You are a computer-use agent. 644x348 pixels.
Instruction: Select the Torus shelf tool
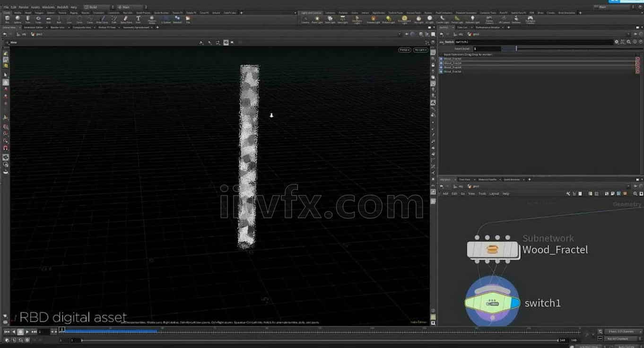click(38, 19)
